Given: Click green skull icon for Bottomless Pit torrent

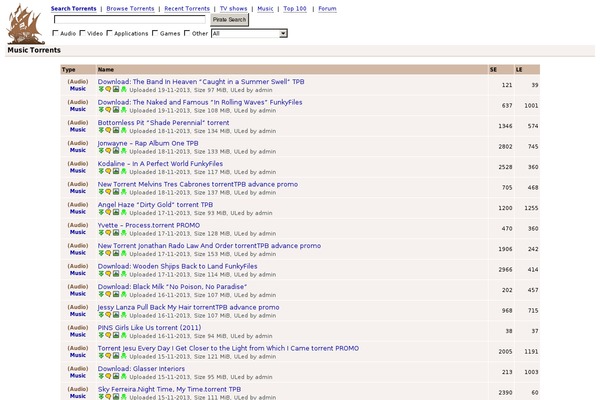Looking at the screenshot, I should coord(124,130).
